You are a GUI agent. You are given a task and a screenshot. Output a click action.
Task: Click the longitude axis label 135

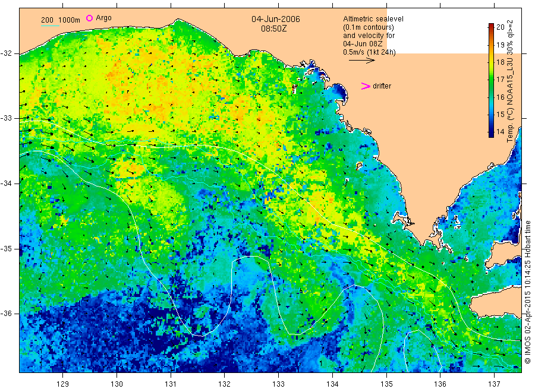pyautogui.click(x=386, y=384)
